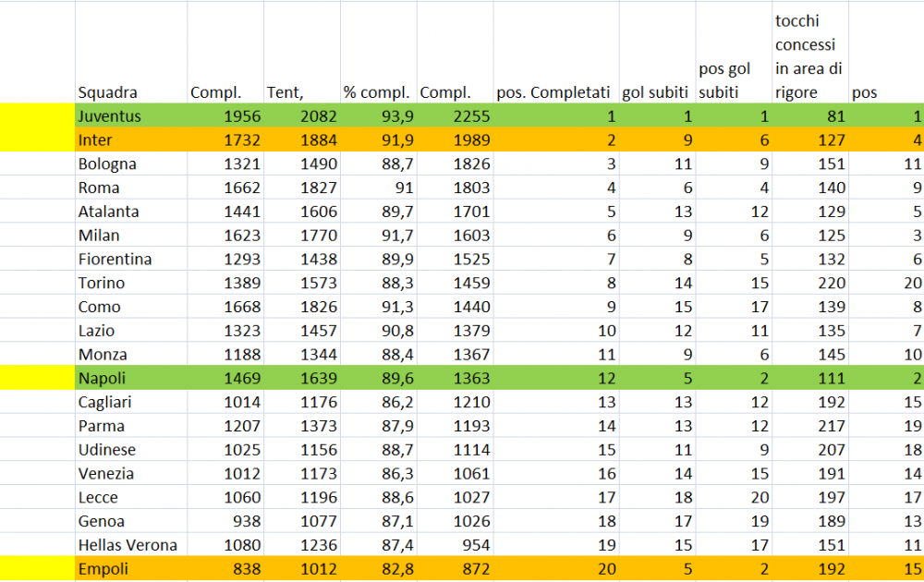
Task: Select the Inter team name cell
Action: click(131, 140)
